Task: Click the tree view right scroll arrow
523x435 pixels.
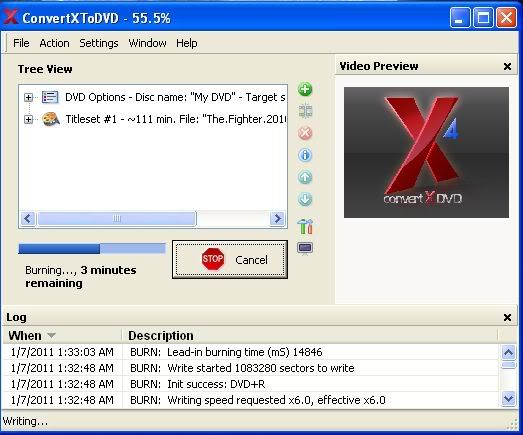Action: coord(277,219)
